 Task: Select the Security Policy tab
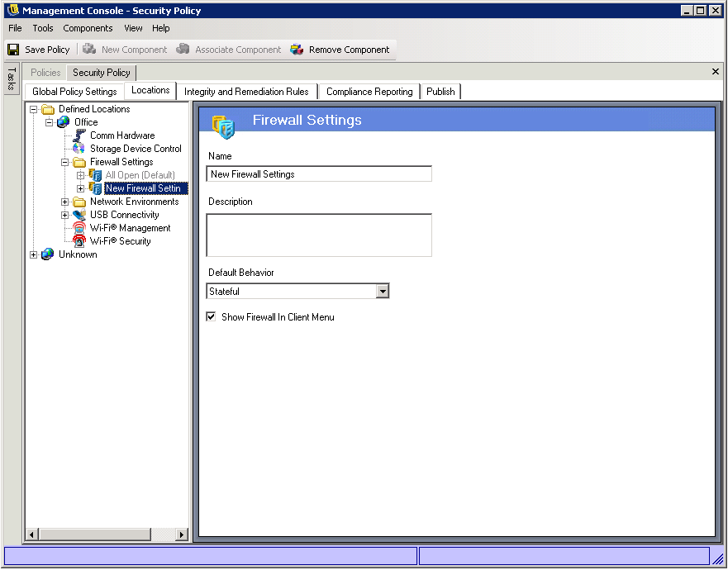(x=101, y=73)
